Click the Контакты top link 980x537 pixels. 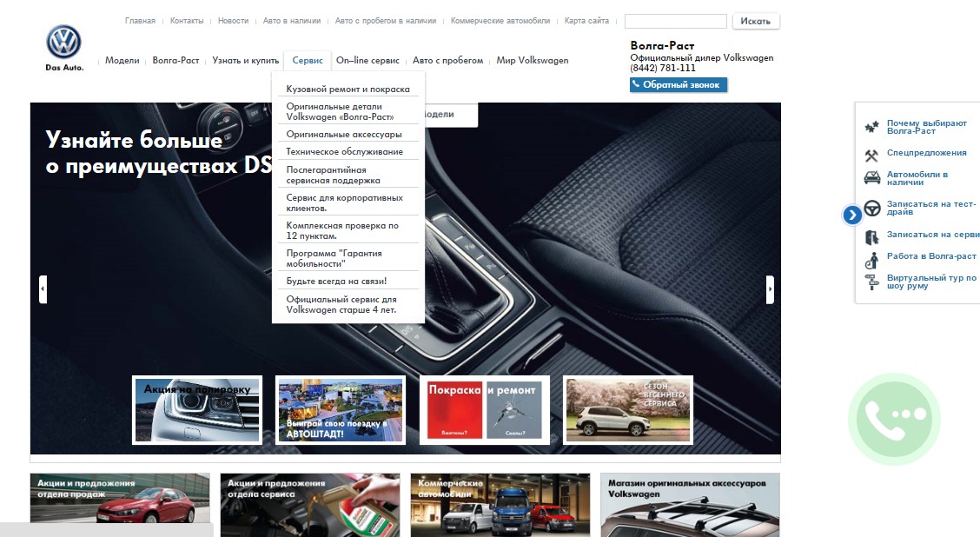click(x=187, y=21)
